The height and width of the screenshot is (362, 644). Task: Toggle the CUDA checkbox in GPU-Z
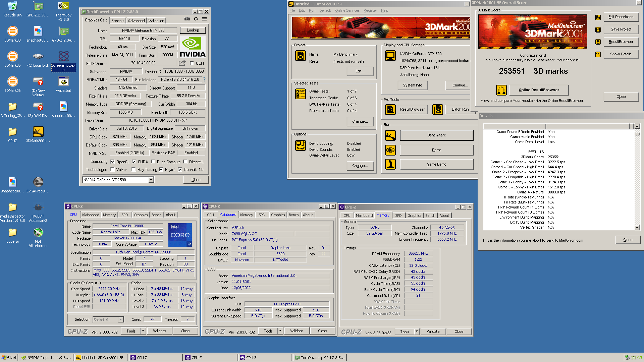pos(133,162)
